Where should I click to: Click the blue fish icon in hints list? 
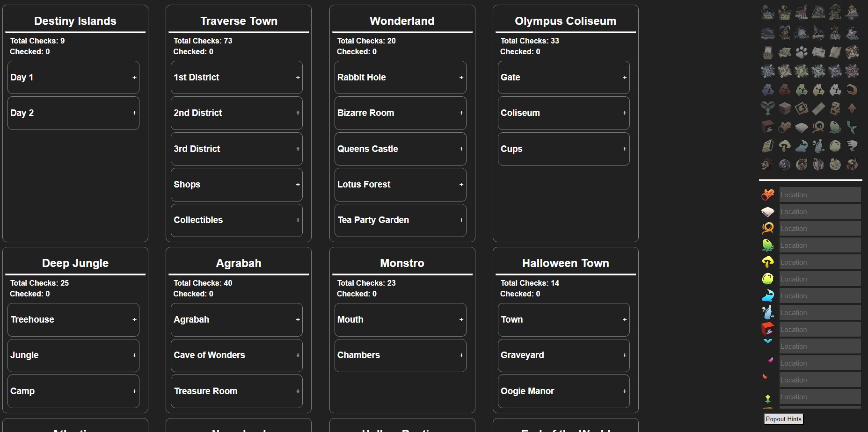[768, 295]
